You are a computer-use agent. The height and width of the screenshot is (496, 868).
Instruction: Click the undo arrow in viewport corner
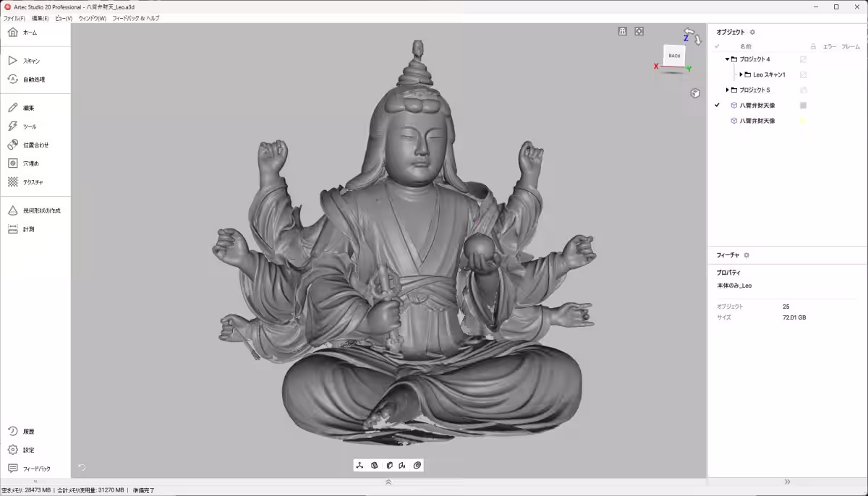click(x=82, y=467)
